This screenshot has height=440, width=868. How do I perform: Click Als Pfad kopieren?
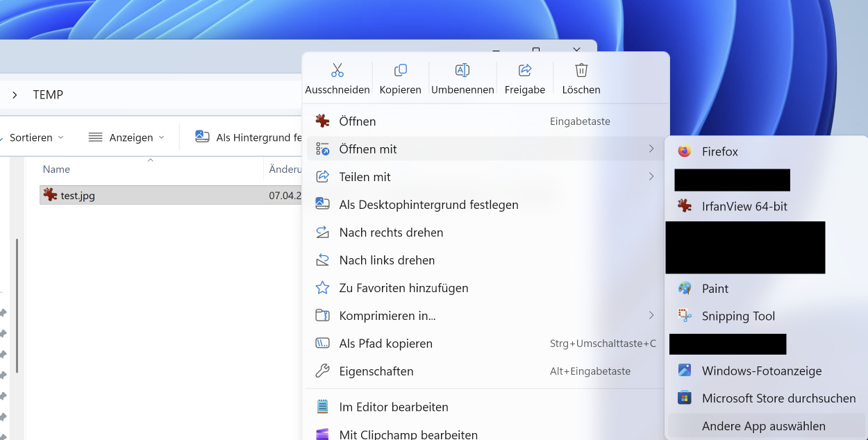[x=485, y=344]
